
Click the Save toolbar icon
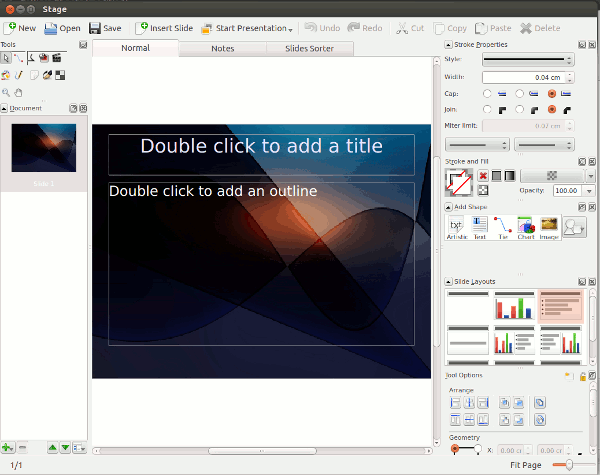[x=105, y=28]
